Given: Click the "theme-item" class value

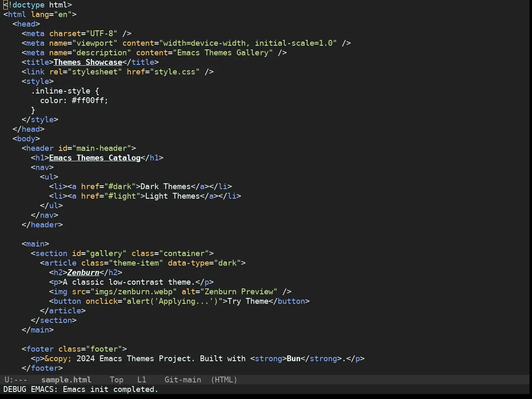Looking at the screenshot, I should point(136,263).
